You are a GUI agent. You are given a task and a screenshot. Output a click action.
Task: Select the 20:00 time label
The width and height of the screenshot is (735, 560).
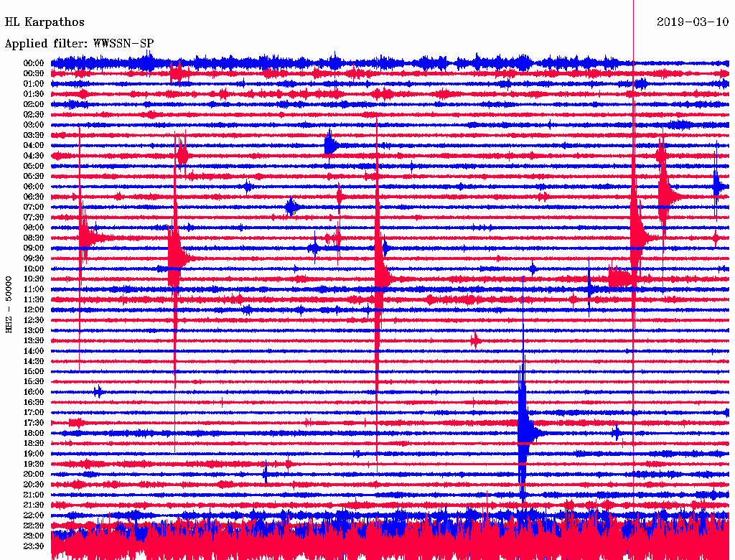[34, 474]
